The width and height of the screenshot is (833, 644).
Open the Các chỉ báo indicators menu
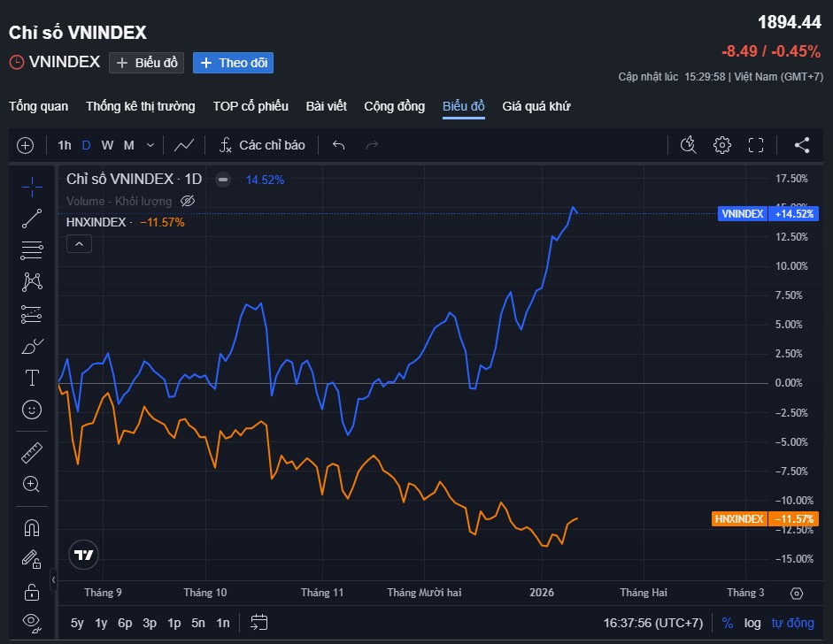[262, 145]
